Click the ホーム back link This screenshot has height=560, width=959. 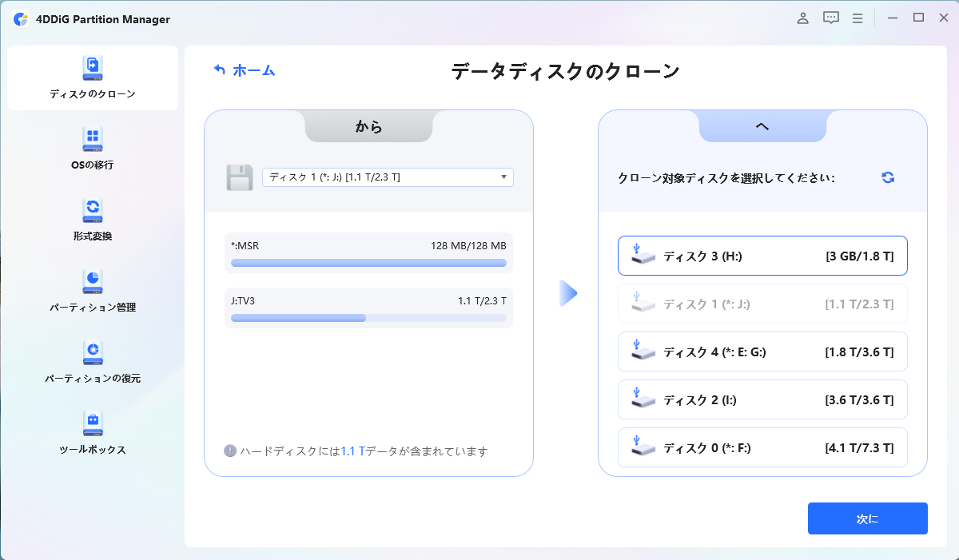(x=253, y=70)
